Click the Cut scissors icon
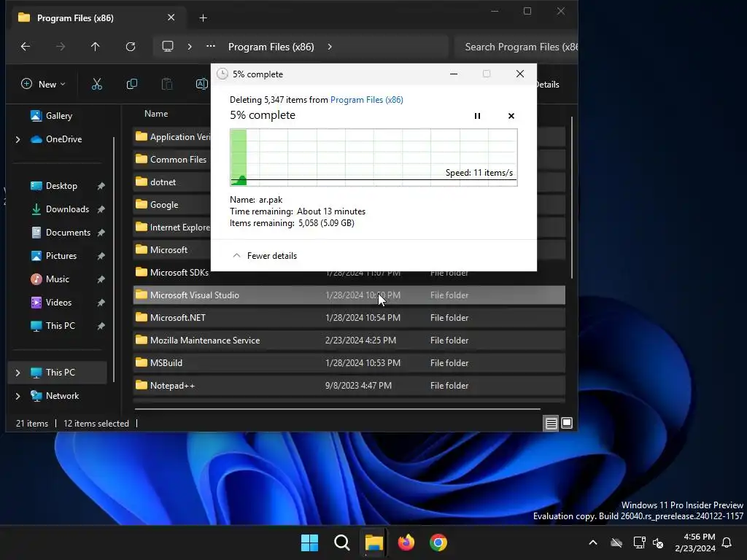 (97, 85)
